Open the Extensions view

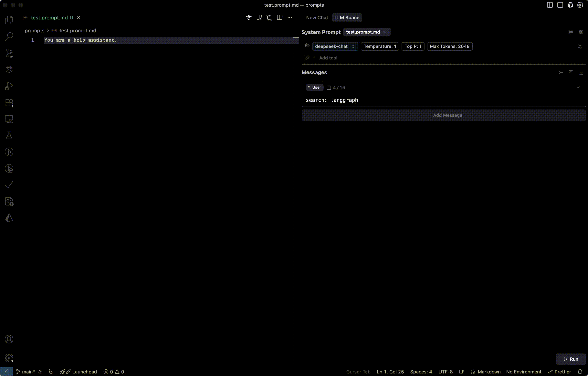(9, 103)
